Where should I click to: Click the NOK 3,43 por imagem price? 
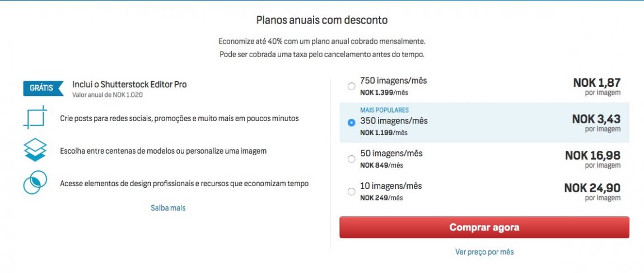click(596, 123)
